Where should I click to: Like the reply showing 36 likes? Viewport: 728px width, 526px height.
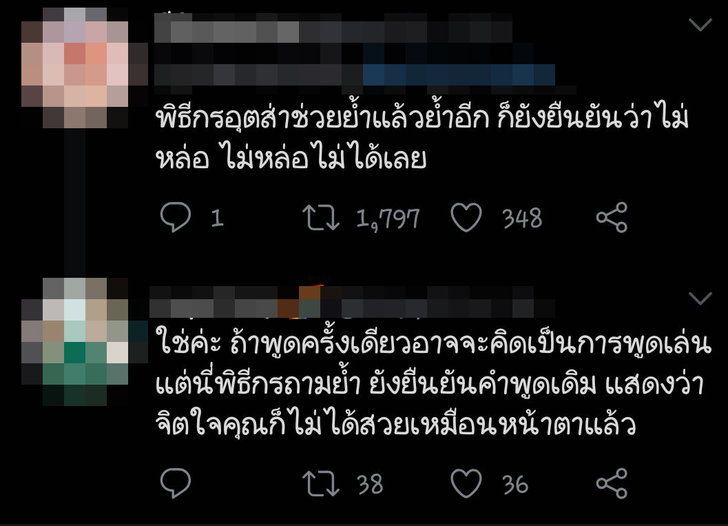pyautogui.click(x=466, y=483)
